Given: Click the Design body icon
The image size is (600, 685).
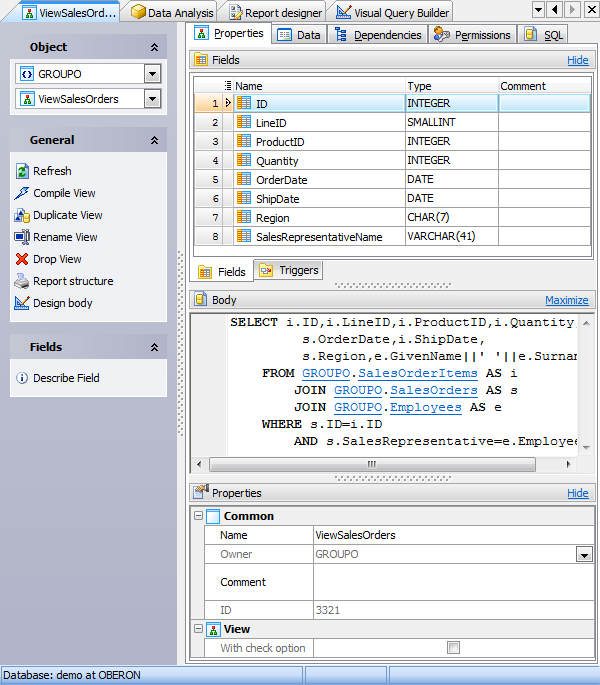Looking at the screenshot, I should 22,303.
